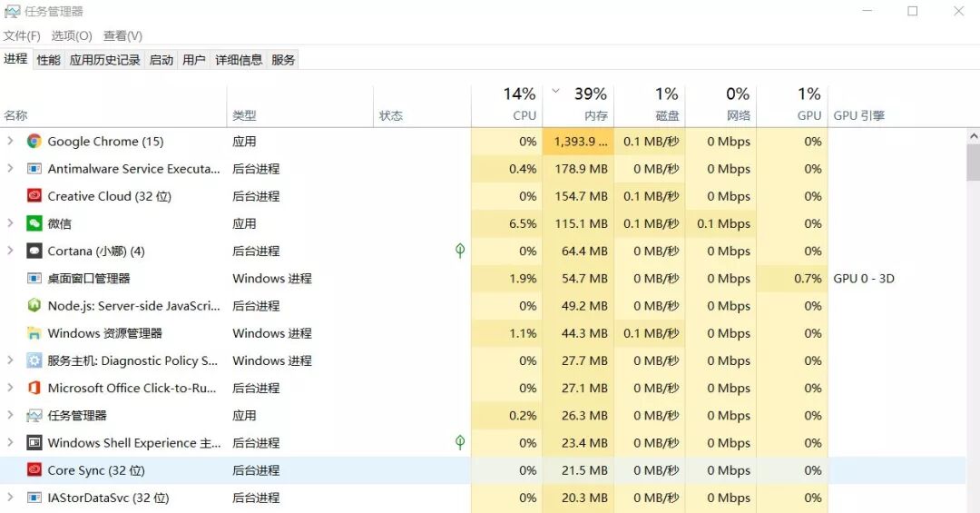Sort by the 内存 39% column header
Screen dimensions: 980x513
coord(578,106)
